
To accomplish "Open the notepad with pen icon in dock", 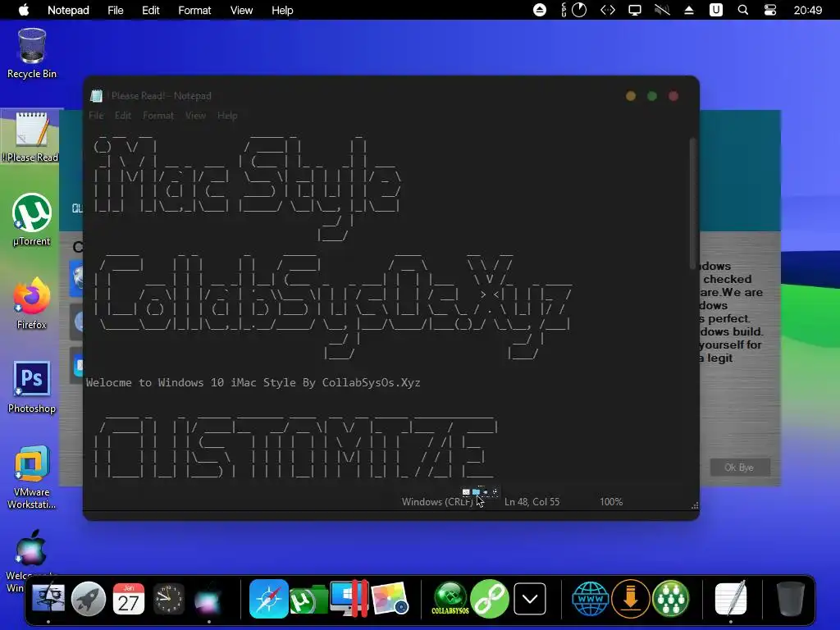I will [731, 598].
